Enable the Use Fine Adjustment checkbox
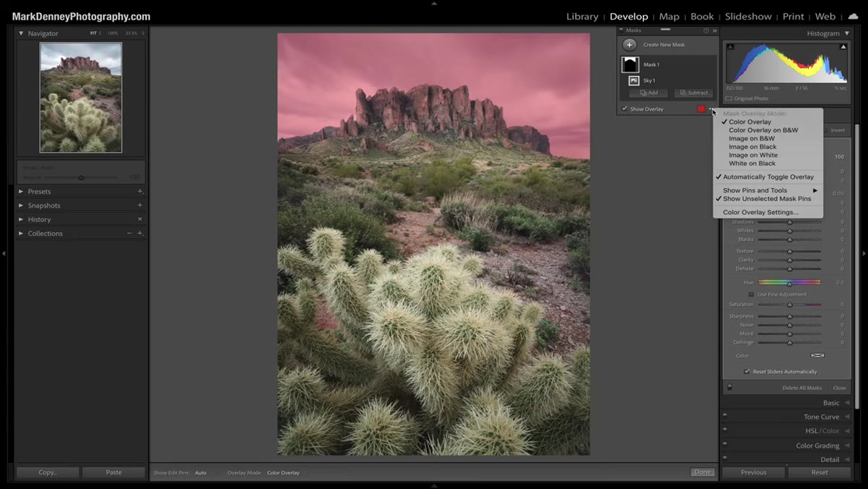Image resolution: width=868 pixels, height=489 pixels. [x=752, y=294]
